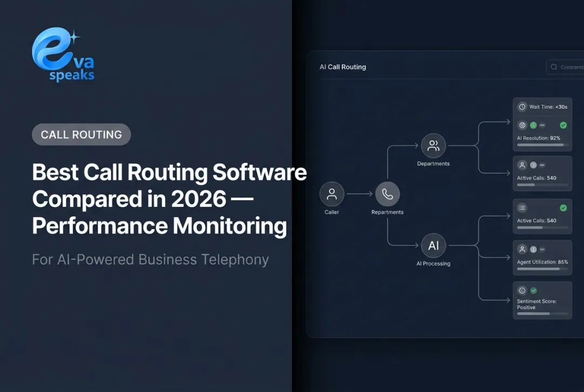
Task: Select the Departments people icon node
Action: pyautogui.click(x=433, y=145)
